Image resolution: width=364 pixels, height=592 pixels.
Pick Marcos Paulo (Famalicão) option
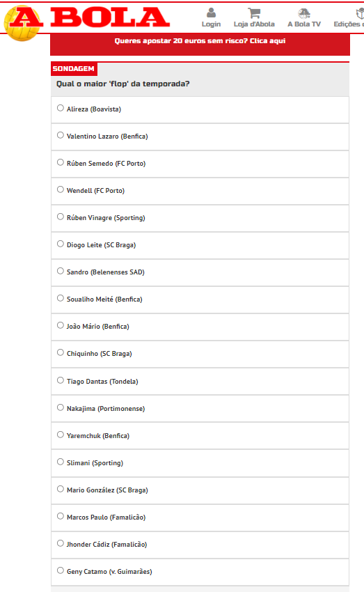coord(61,516)
